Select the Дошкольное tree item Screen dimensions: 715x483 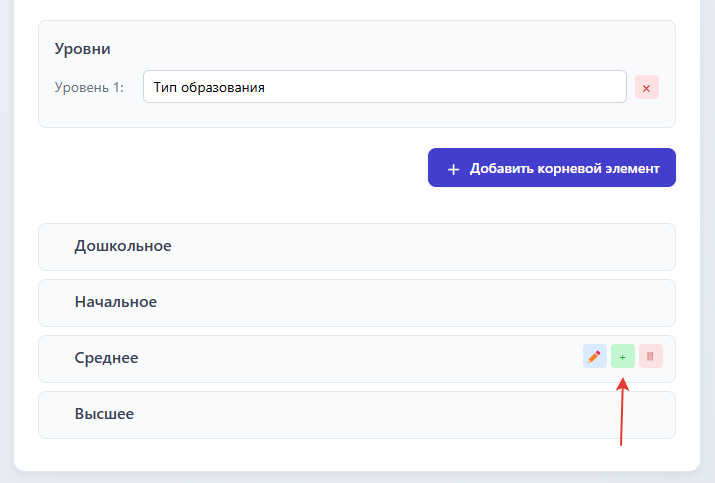coord(123,246)
